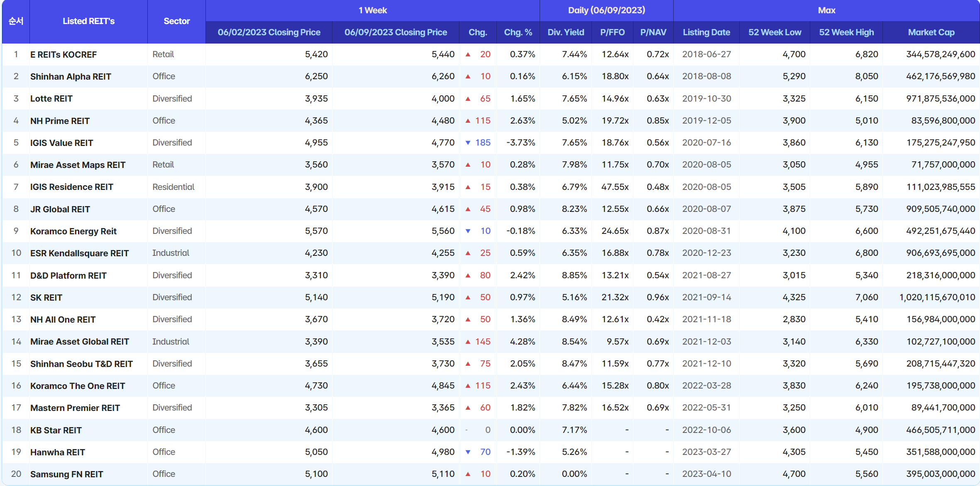Select the Hanwha REIT name
Screen dimensions: 980x486
point(58,452)
